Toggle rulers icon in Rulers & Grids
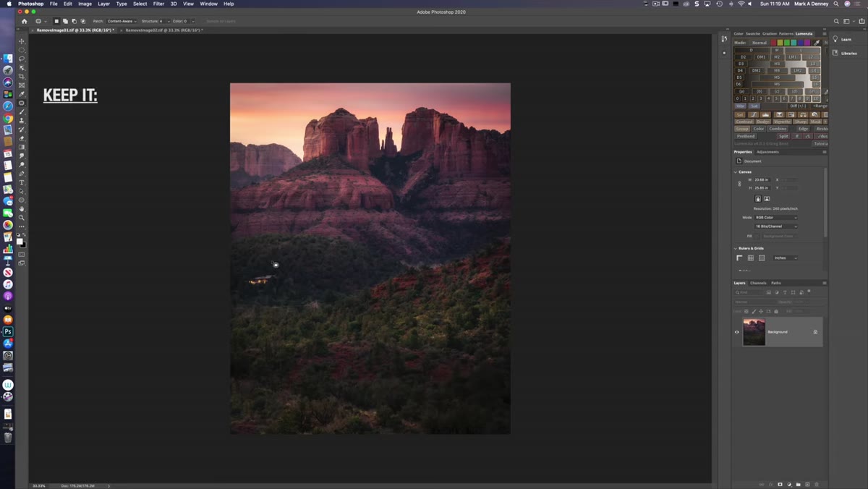Screen dimensions: 868x489 tap(739, 258)
